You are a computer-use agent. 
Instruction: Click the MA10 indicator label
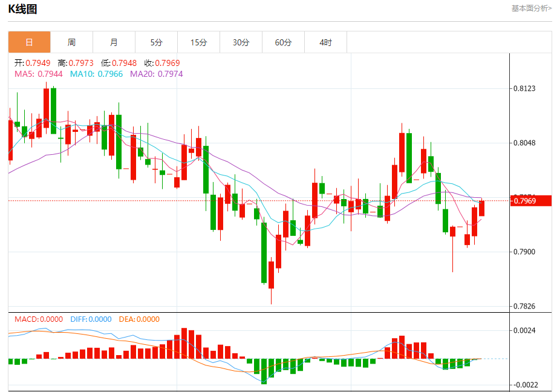point(96,74)
